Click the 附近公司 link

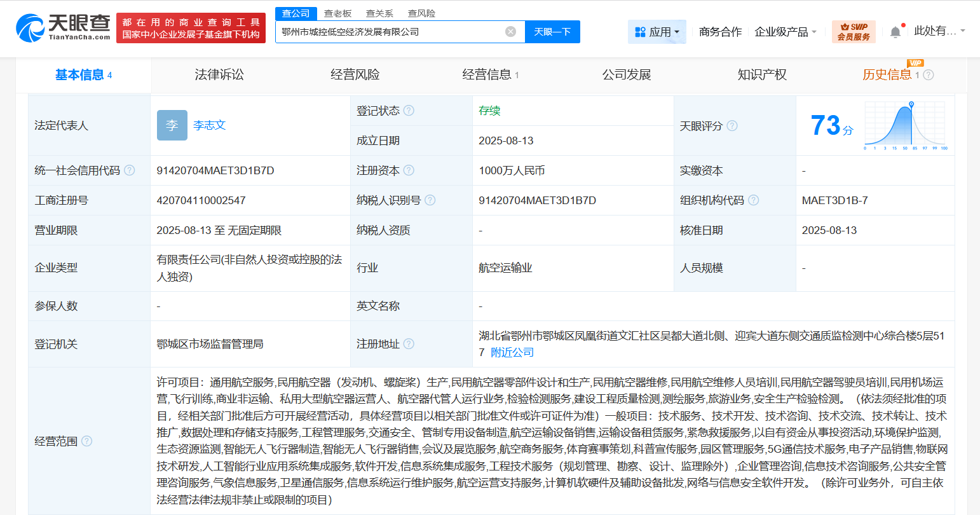512,352
